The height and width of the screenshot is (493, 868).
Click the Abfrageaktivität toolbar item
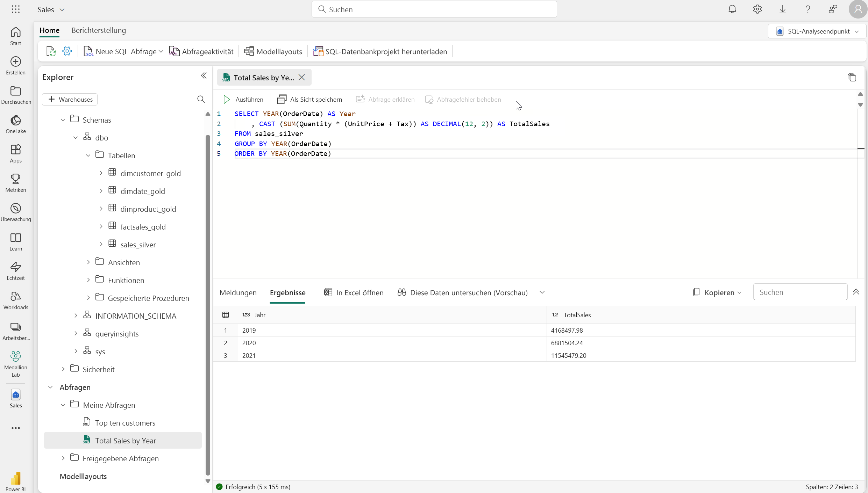[202, 51]
